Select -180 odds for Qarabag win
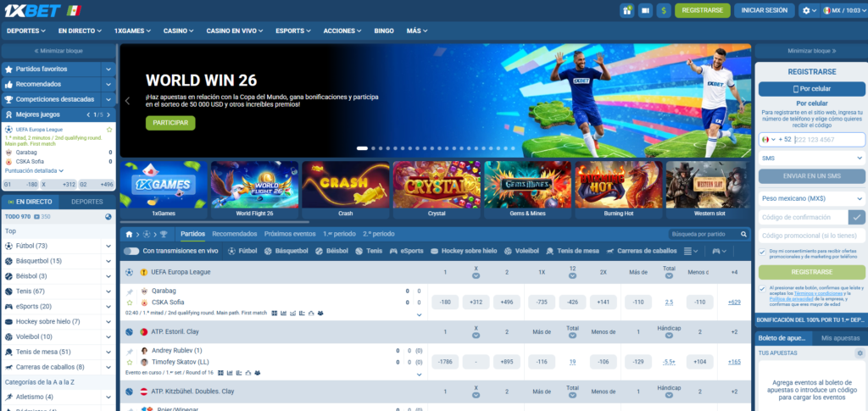This screenshot has width=868, height=411. pos(444,302)
